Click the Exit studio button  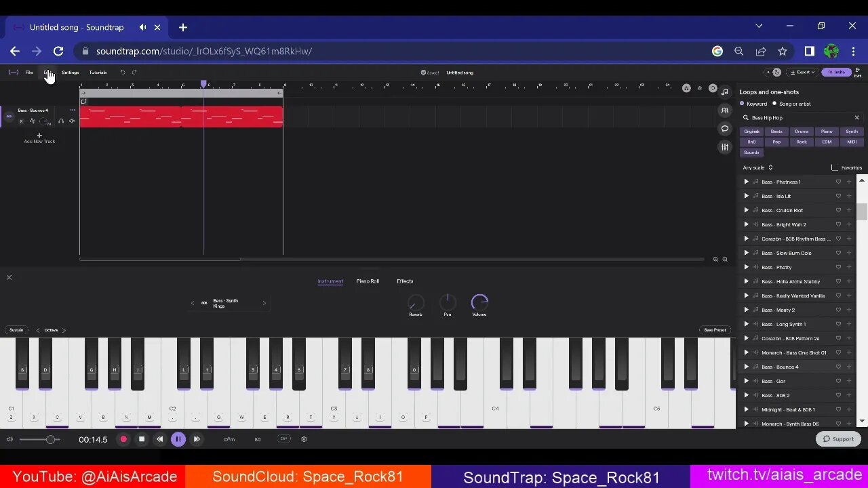pos(858,72)
